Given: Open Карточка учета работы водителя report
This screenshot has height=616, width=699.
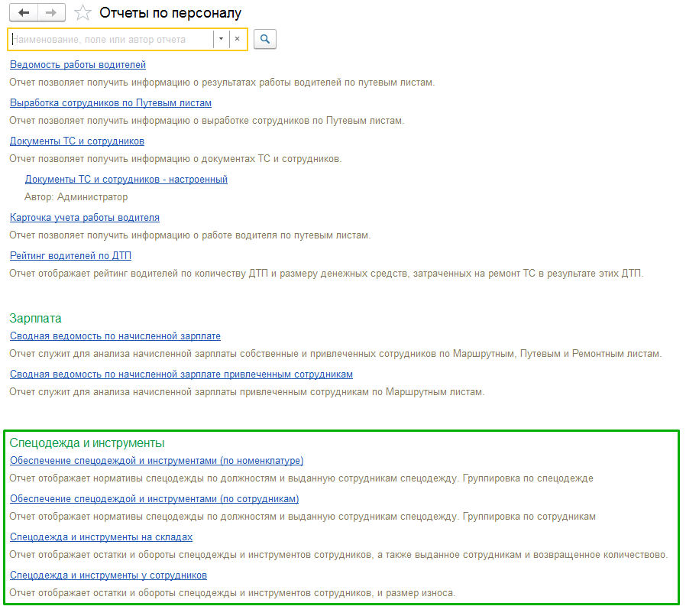Looking at the screenshot, I should (x=85, y=218).
